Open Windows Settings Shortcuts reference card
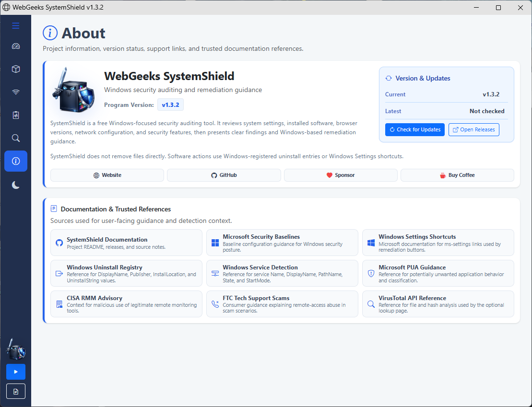Image resolution: width=532 pixels, height=407 pixels. [438, 243]
